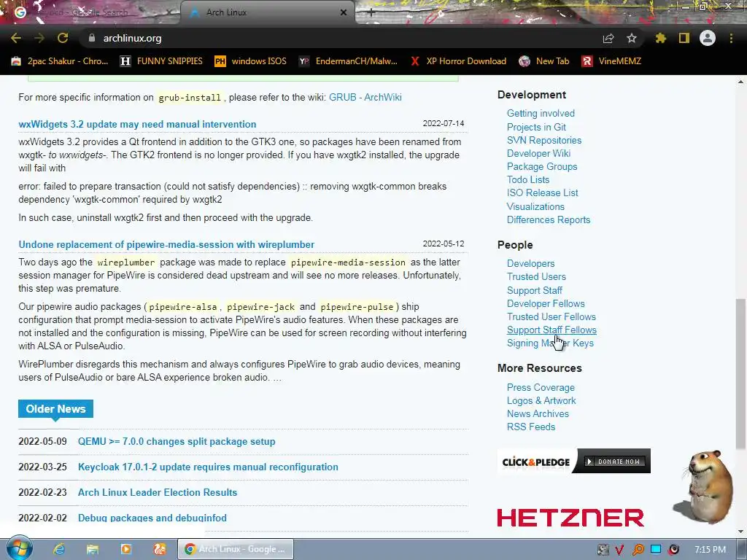This screenshot has width=747, height=560.
Task: Open Debug packages and debuginfod link
Action: pyautogui.click(x=152, y=518)
